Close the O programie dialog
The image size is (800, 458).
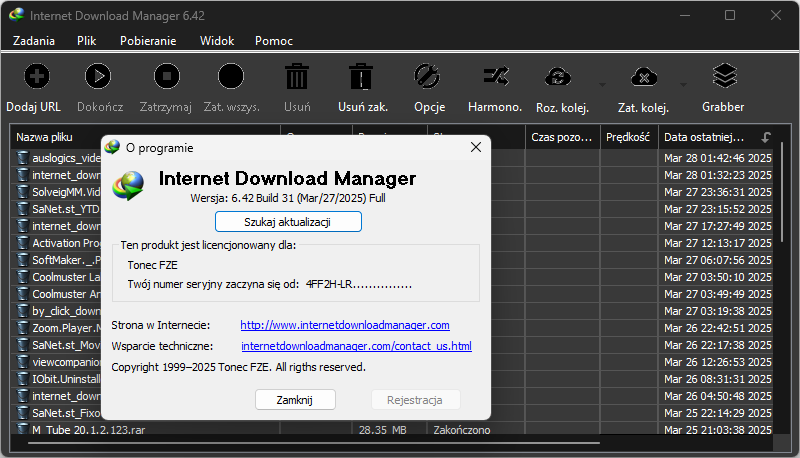[x=476, y=147]
